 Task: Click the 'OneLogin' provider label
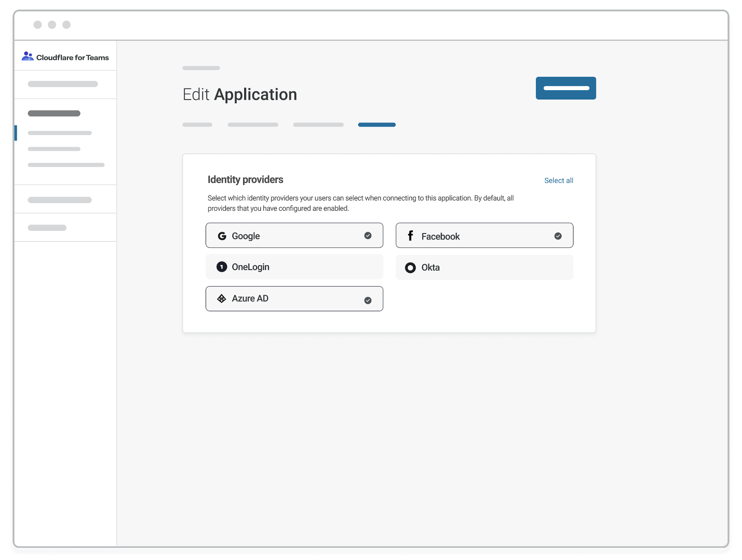coord(251,267)
